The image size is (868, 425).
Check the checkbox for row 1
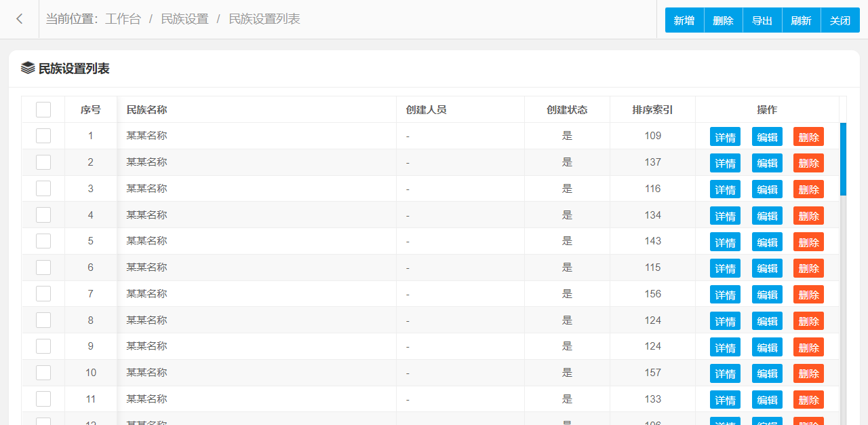[x=43, y=136]
